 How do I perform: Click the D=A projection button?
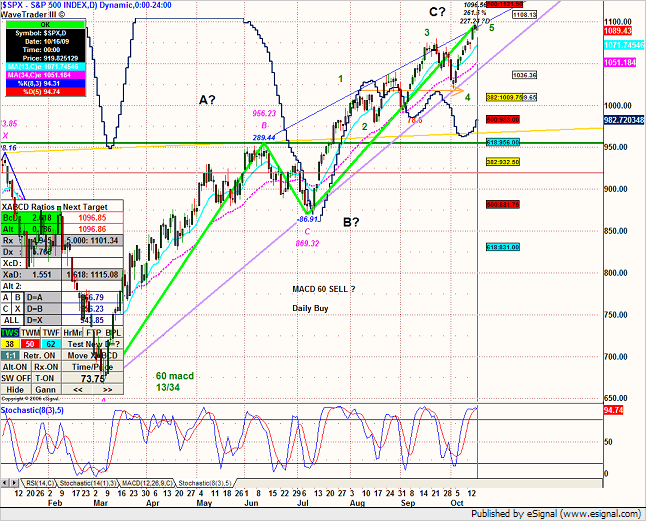(43, 297)
